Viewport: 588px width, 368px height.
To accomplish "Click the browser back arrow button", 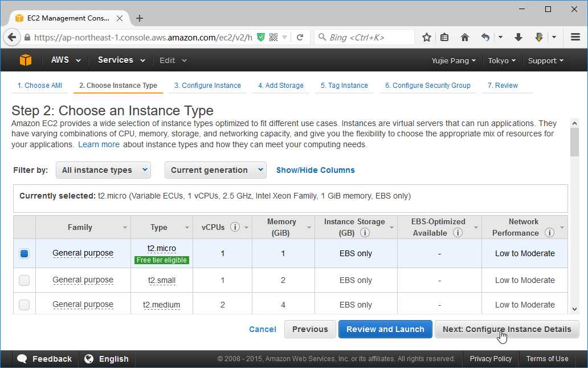I will point(11,38).
